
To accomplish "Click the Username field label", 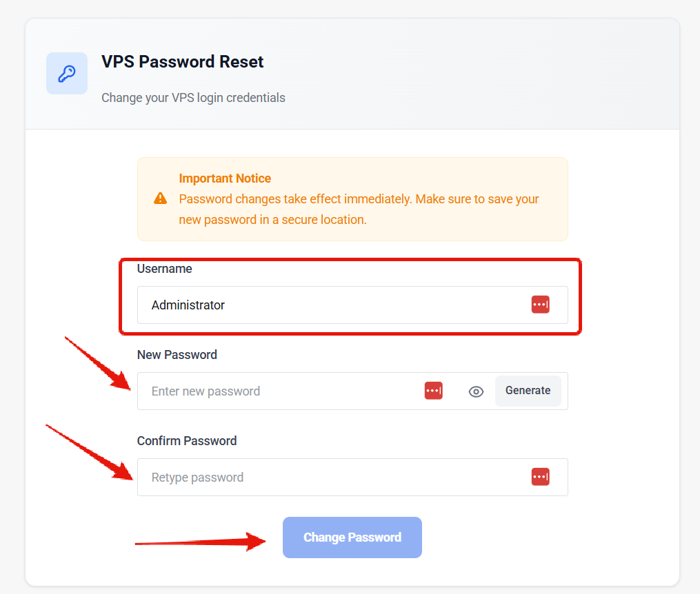I will [x=164, y=269].
